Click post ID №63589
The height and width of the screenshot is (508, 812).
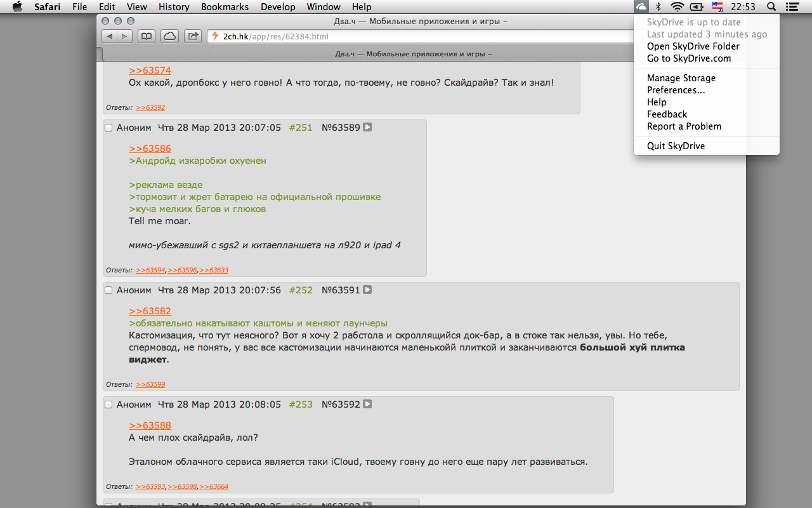point(341,128)
